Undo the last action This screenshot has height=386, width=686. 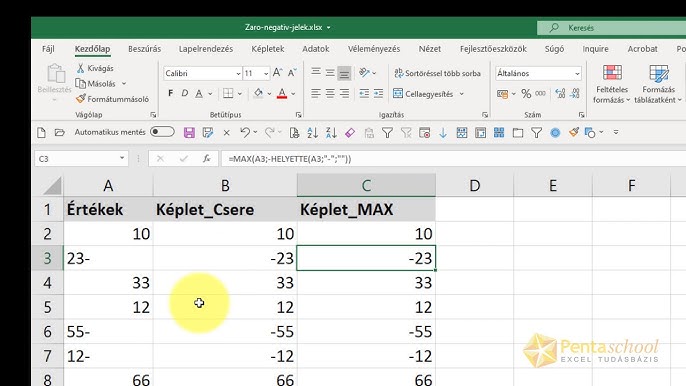click(x=245, y=133)
